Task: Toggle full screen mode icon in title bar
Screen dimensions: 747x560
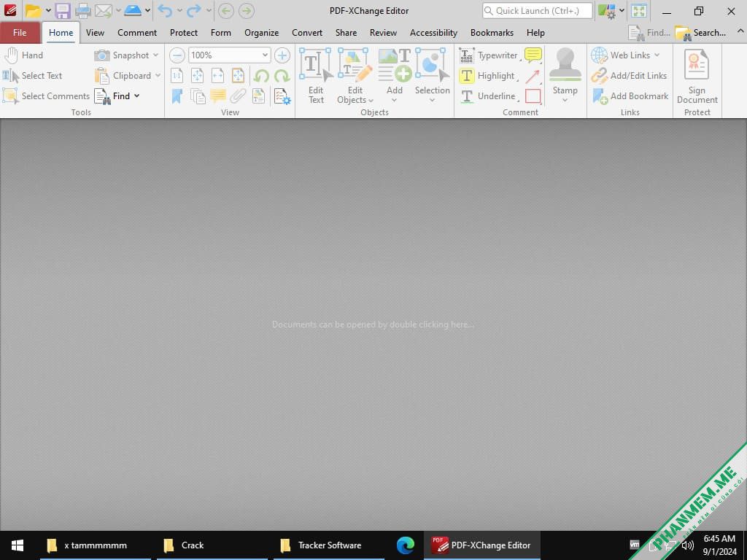Action: pyautogui.click(x=639, y=10)
